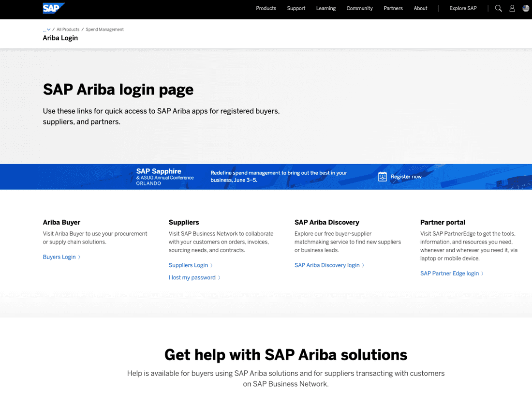Click the Buyers Login link
The height and width of the screenshot is (394, 532).
click(x=59, y=257)
